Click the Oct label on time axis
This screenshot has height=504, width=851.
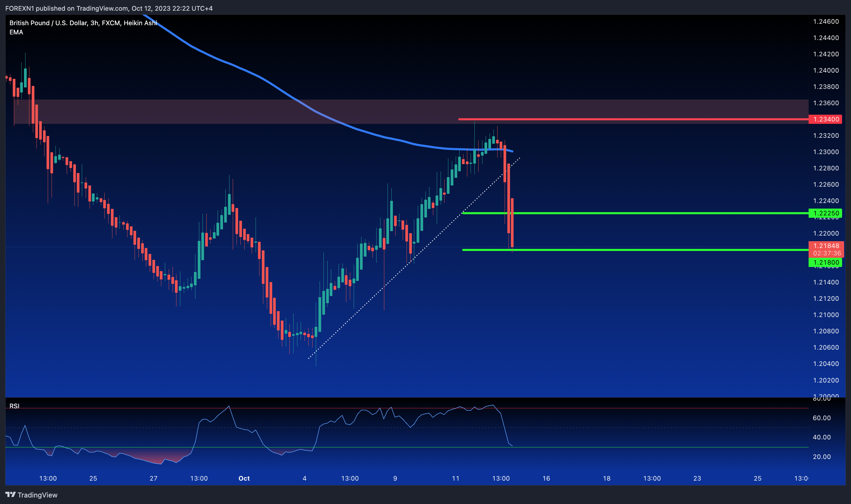click(x=244, y=478)
